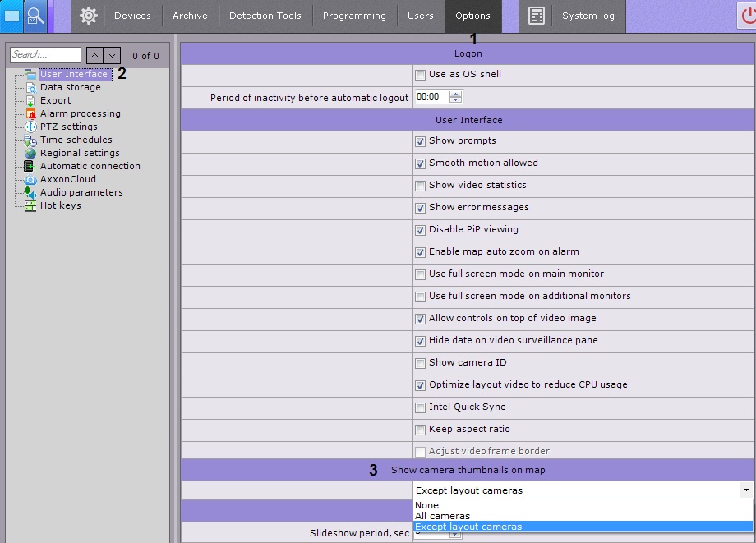The width and height of the screenshot is (756, 543).
Task: Click the AxxonCloud cloud icon
Action: pos(30,180)
